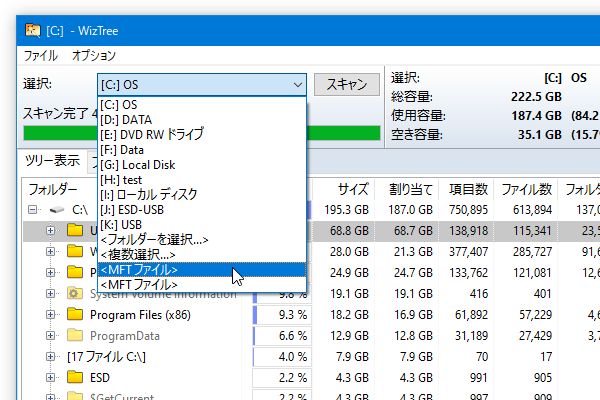Select [I:] ローカル ディスク entry
600x400 pixels.
tap(202, 194)
